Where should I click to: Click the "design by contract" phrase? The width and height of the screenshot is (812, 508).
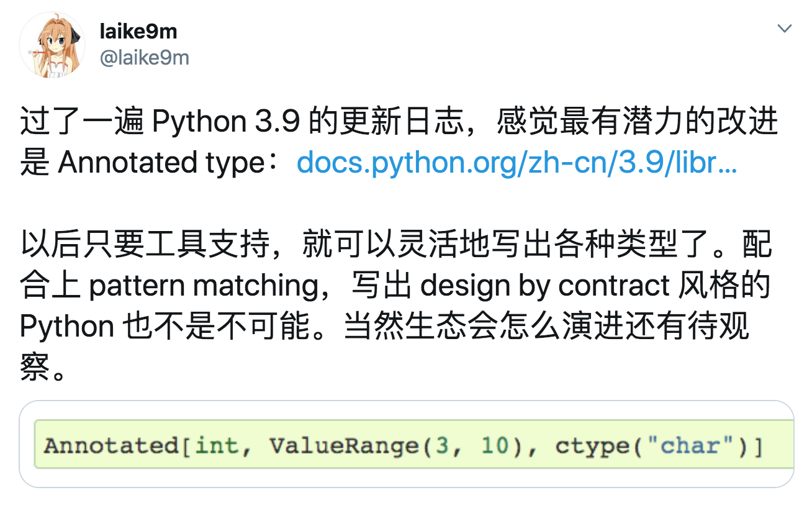point(544,286)
